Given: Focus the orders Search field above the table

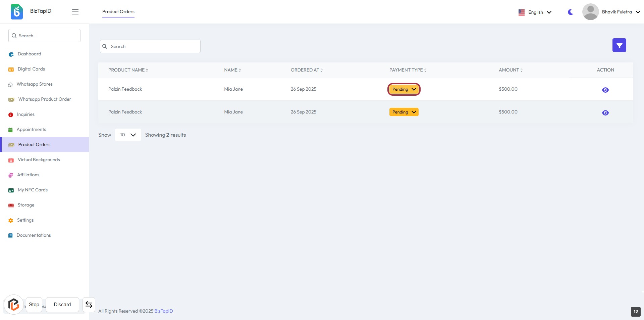Looking at the screenshot, I should tap(150, 47).
